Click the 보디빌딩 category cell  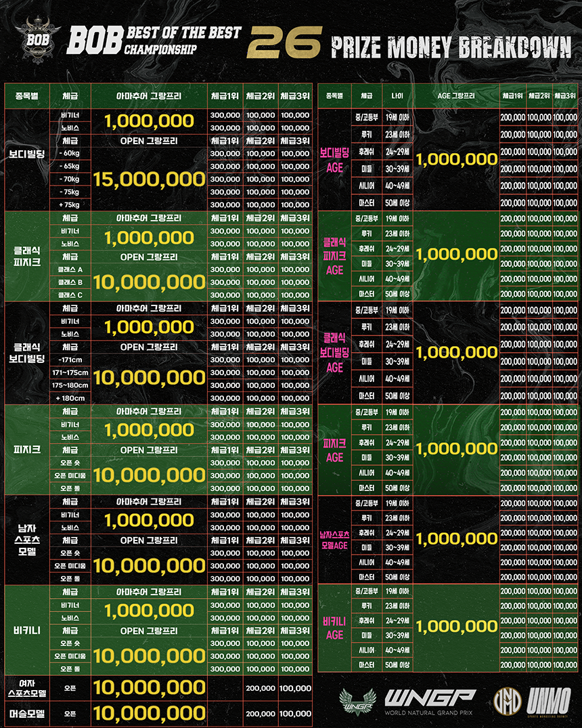tap(27, 154)
